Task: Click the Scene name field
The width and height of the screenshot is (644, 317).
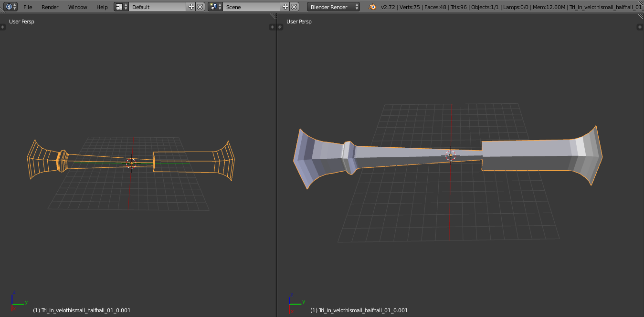Action: pyautogui.click(x=251, y=7)
